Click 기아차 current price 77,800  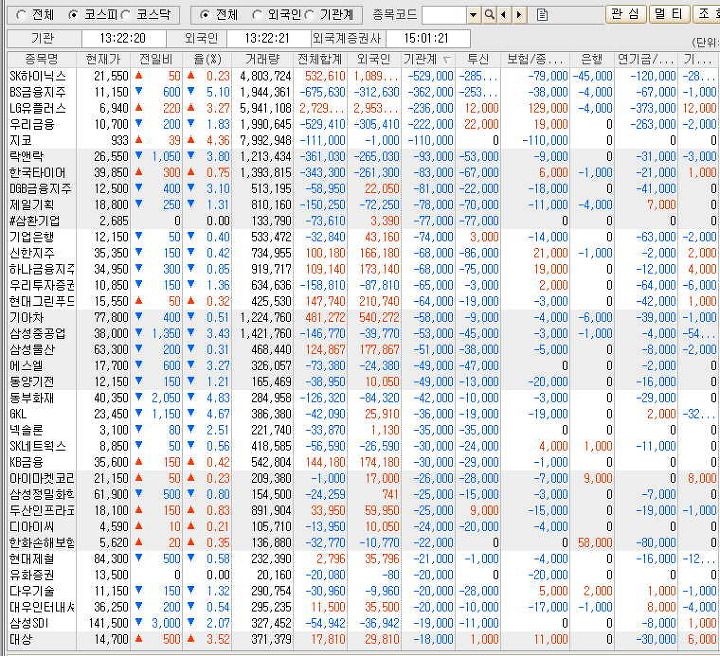(112, 317)
